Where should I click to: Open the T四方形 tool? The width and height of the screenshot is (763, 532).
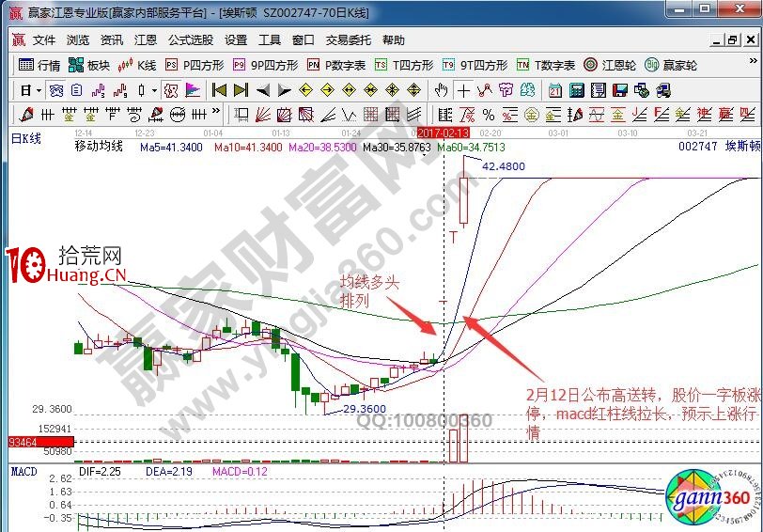404,65
